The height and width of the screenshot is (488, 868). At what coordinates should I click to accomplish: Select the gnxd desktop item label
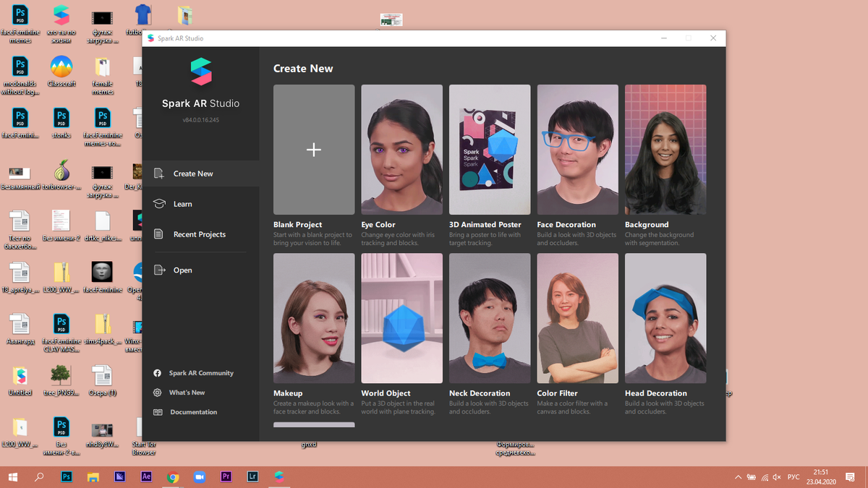(x=310, y=445)
